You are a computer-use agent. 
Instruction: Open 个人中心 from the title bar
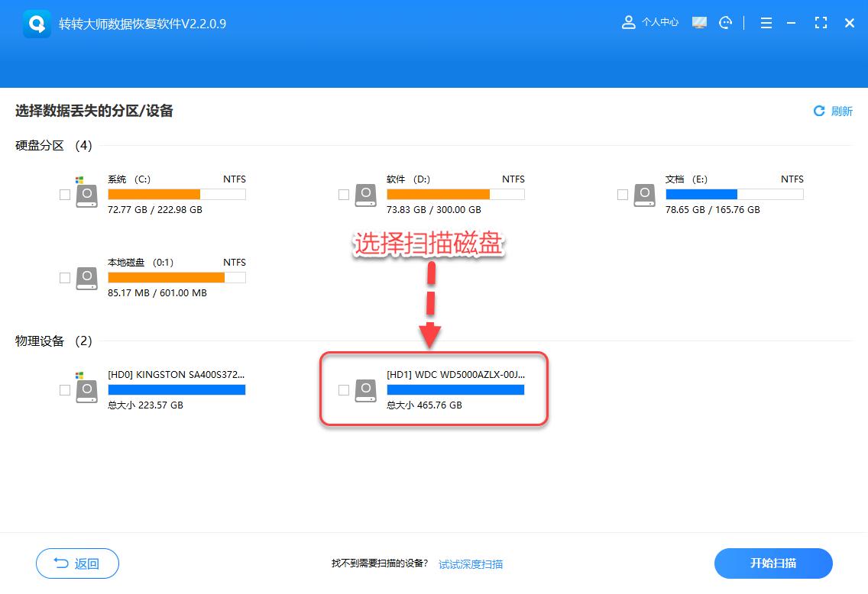(659, 22)
